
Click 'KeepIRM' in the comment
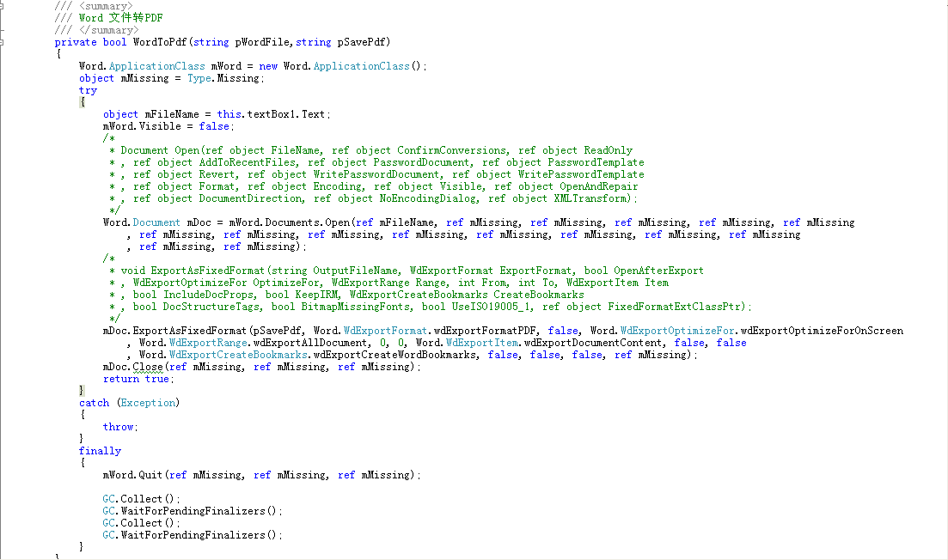coord(316,295)
